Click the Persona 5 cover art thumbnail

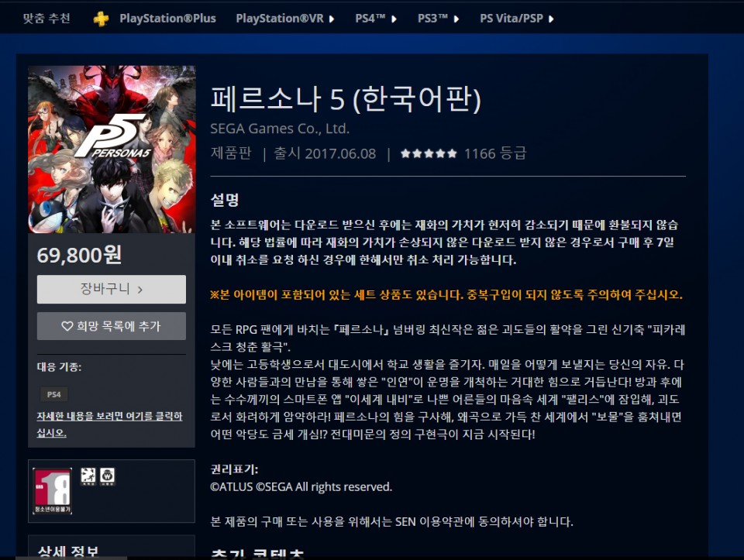pyautogui.click(x=112, y=149)
